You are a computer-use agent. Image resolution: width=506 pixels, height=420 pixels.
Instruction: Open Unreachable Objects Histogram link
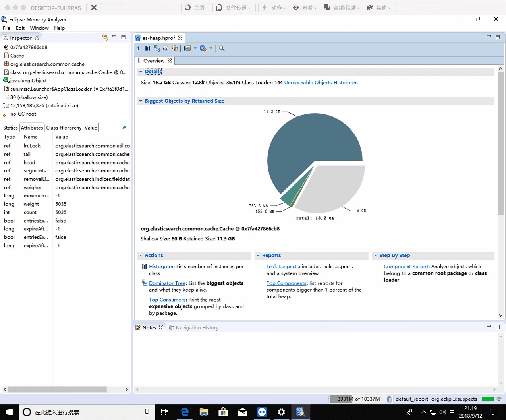(321, 83)
